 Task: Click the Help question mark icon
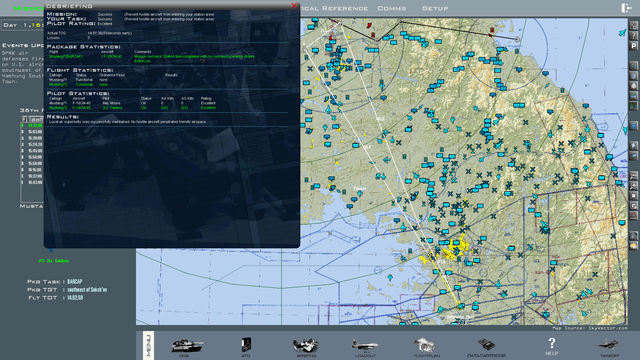pos(551,343)
